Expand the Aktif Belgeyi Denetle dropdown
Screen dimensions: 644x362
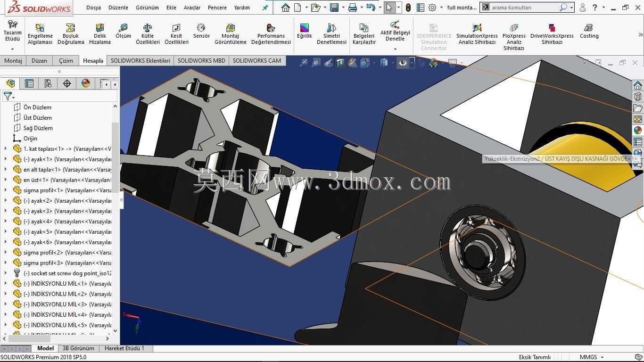(395, 49)
